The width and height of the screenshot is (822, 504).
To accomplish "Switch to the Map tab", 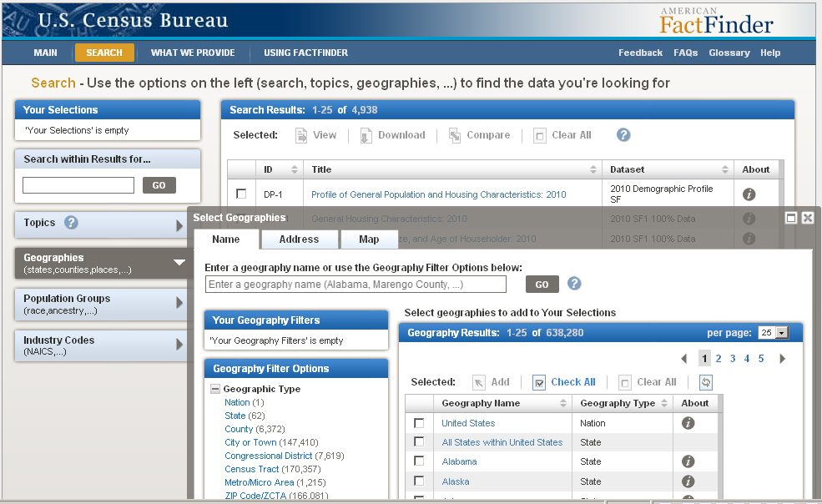I will point(369,239).
